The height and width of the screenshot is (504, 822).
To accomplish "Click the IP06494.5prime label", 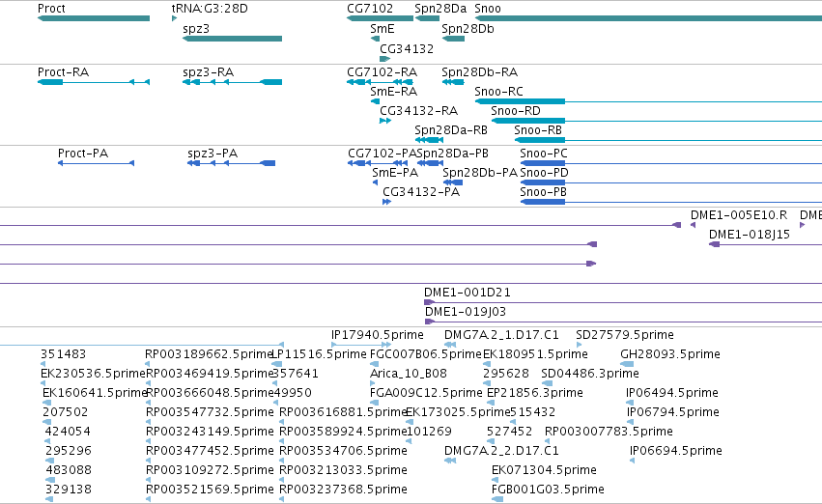I will (x=672, y=392).
